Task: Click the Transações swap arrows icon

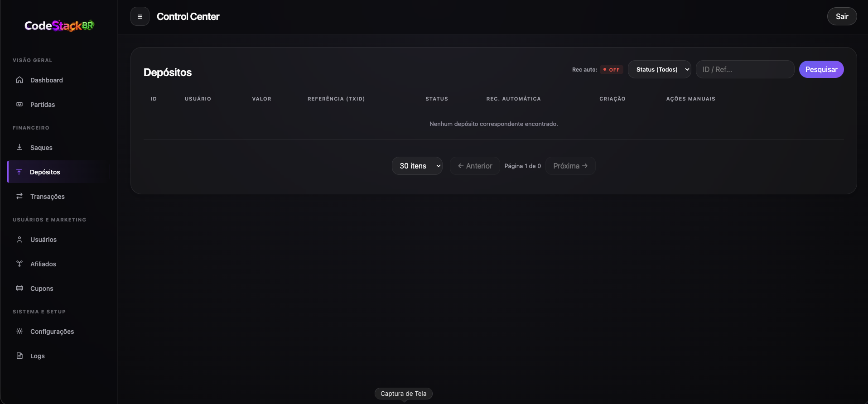Action: (19, 197)
